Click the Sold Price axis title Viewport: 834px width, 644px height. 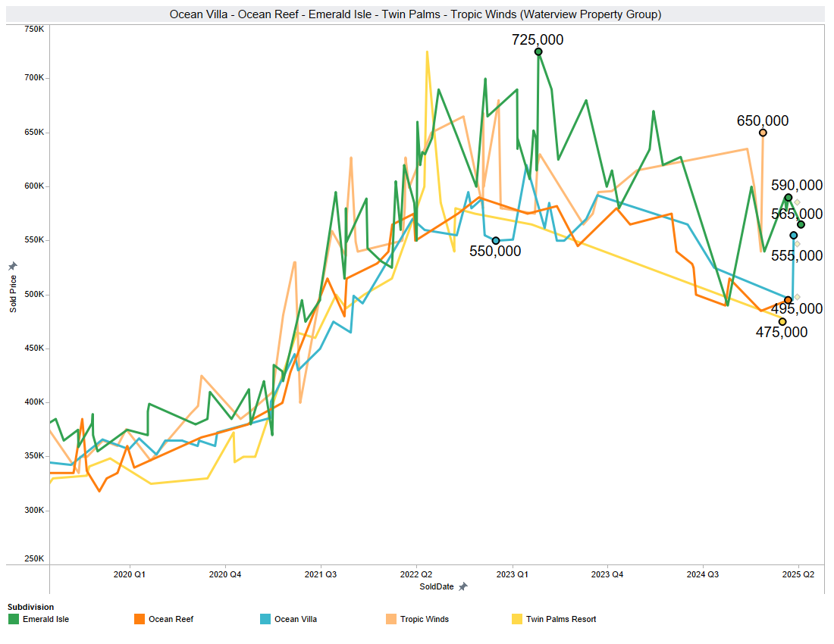click(x=14, y=294)
